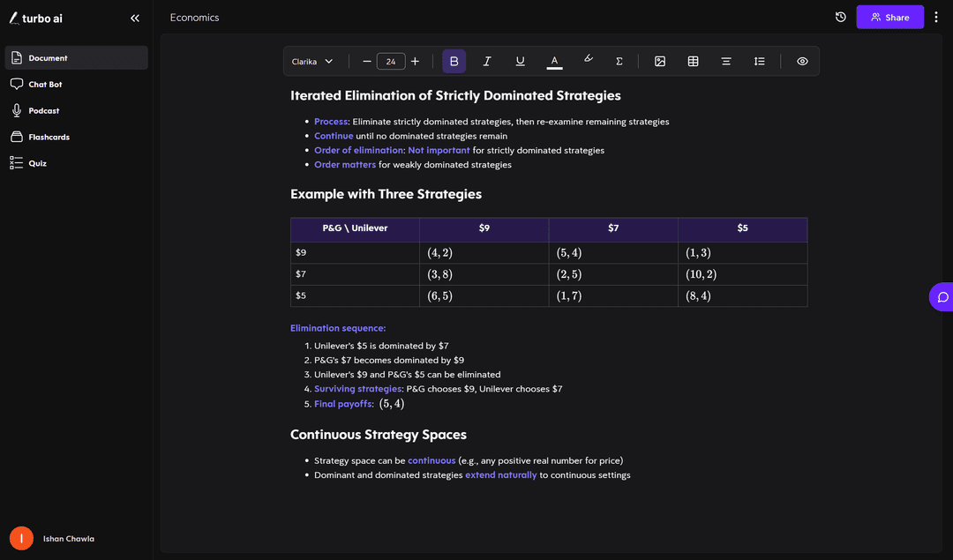Select the highlighter tool
The height and width of the screenshot is (560, 953).
(588, 59)
